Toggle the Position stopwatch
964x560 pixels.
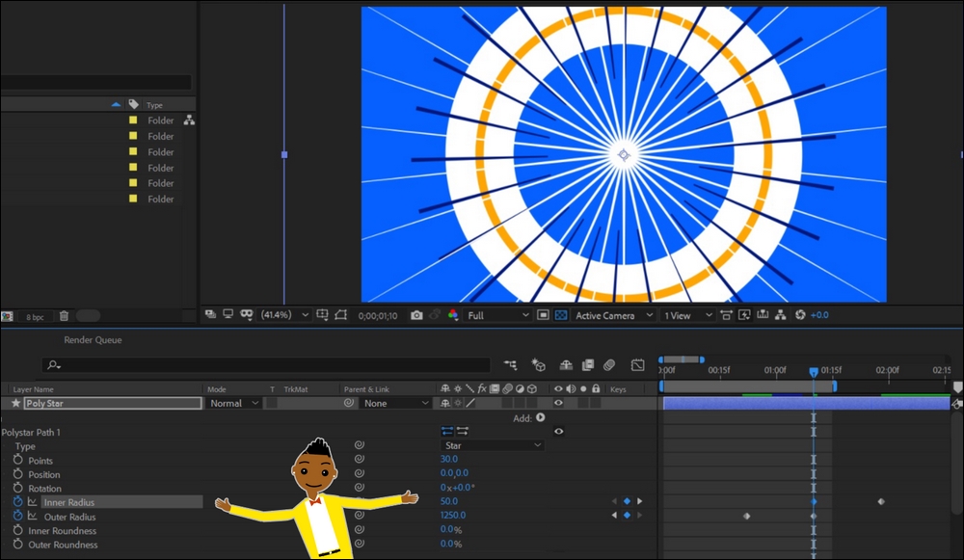tap(17, 474)
